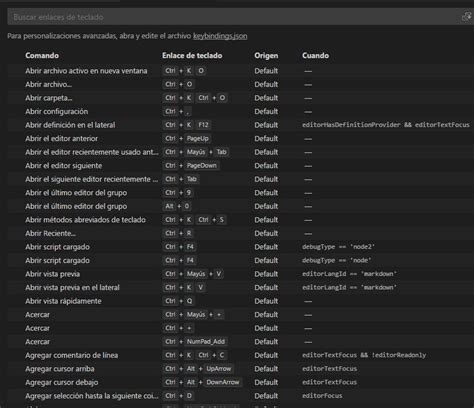Image resolution: width=474 pixels, height=408 pixels.
Task: Select 'Agregar comentario de línea' command
Action: (72, 355)
